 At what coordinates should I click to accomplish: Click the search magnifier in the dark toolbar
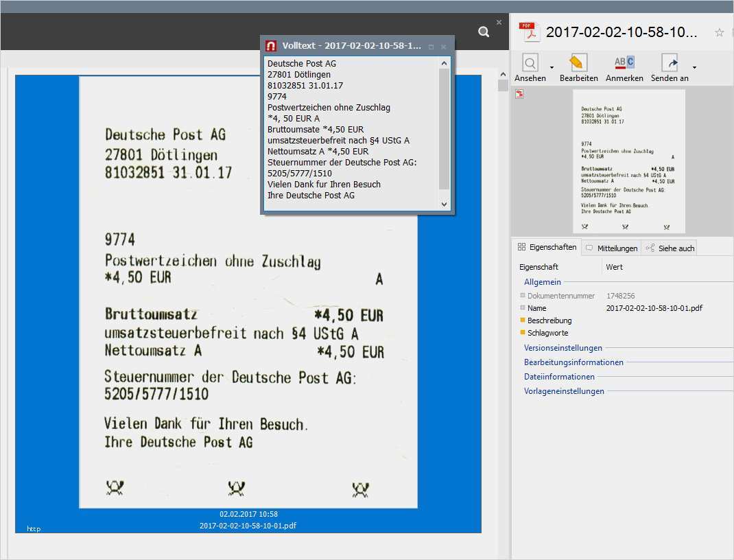tap(484, 32)
